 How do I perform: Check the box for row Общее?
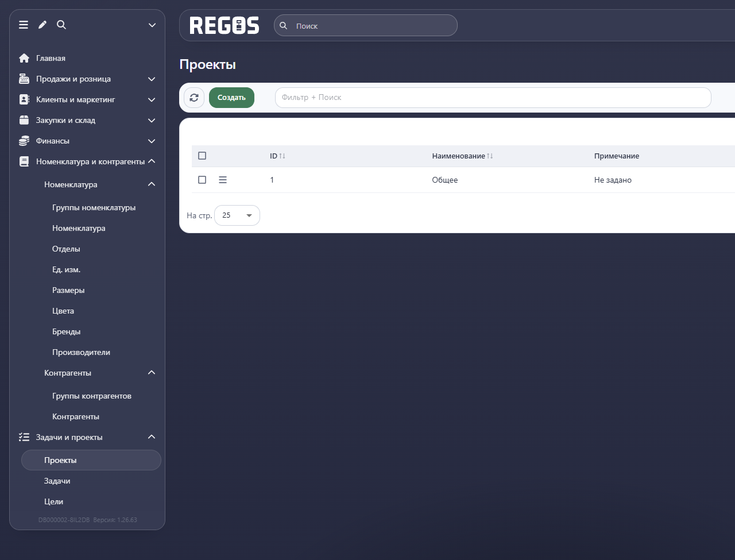click(x=202, y=180)
